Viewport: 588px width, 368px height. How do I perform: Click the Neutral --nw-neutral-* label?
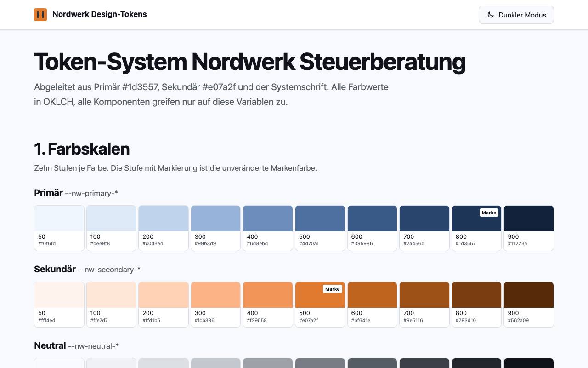pyautogui.click(x=76, y=345)
